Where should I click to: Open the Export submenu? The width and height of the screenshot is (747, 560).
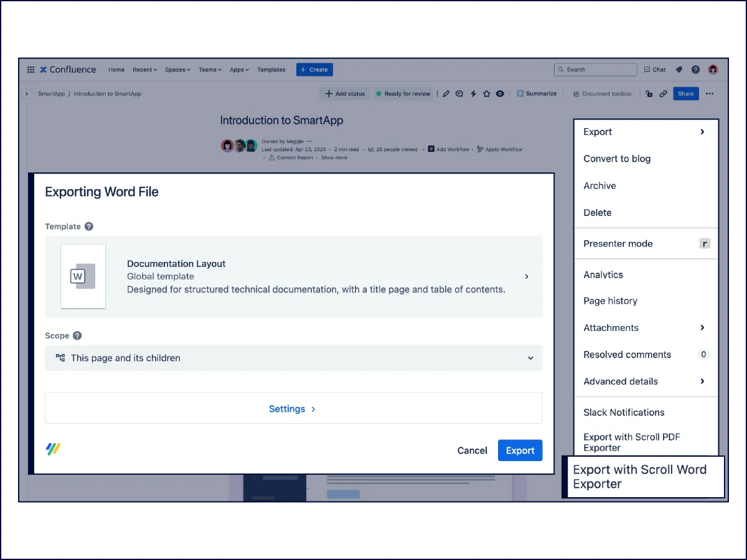click(x=646, y=132)
